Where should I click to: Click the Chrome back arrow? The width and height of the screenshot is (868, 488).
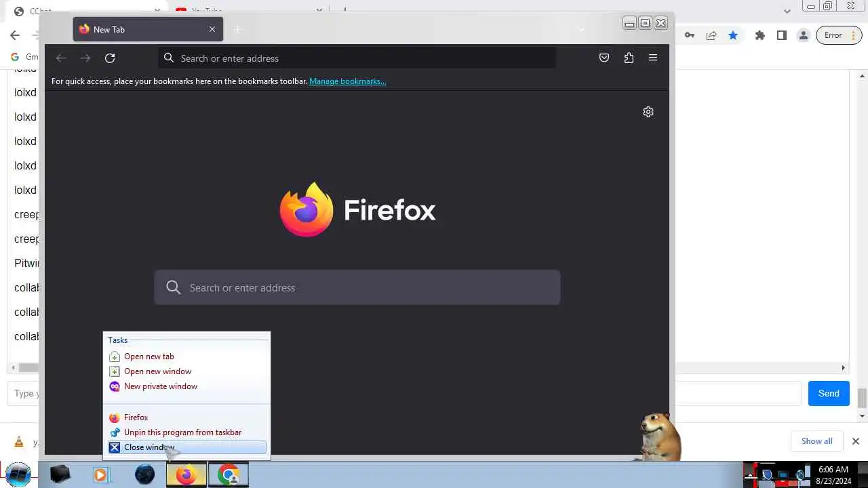[15, 35]
